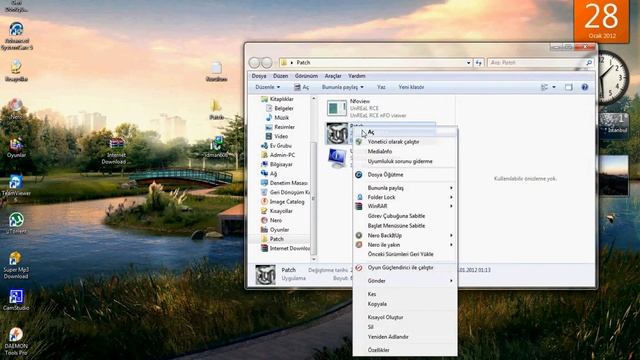Choose Aç in the context menu
The width and height of the screenshot is (640, 360).
click(405, 132)
